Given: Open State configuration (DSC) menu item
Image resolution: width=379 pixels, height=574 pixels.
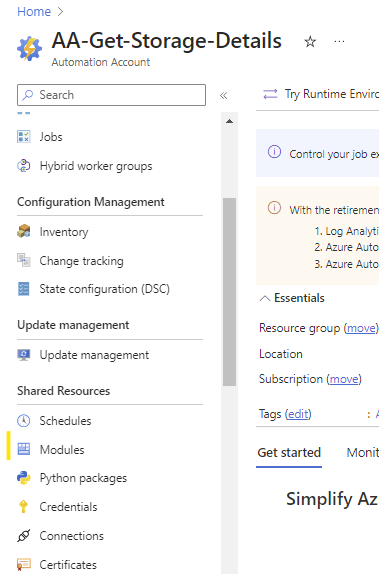Looking at the screenshot, I should pos(104,289).
